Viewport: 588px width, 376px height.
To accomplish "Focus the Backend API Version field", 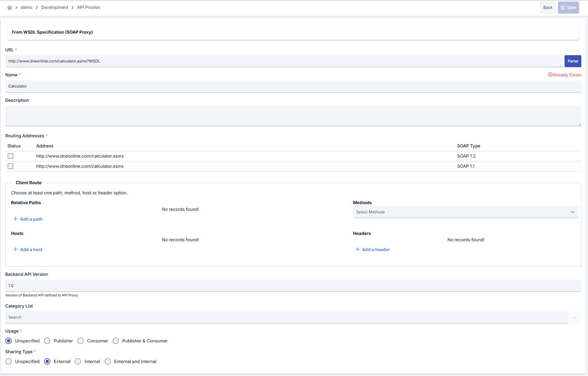I will (293, 286).
